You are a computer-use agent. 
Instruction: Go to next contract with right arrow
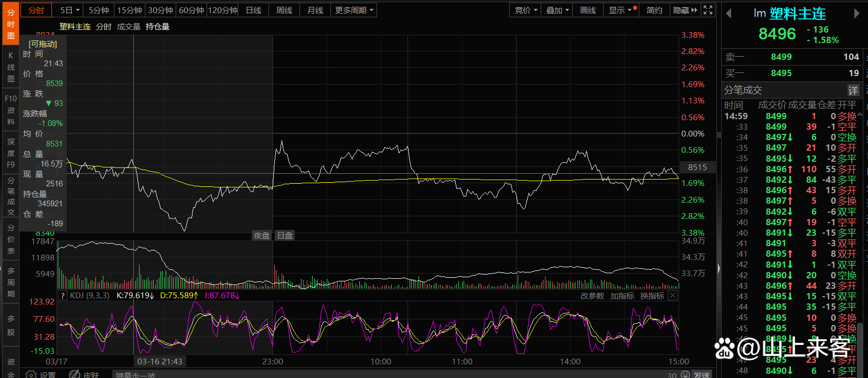(857, 14)
